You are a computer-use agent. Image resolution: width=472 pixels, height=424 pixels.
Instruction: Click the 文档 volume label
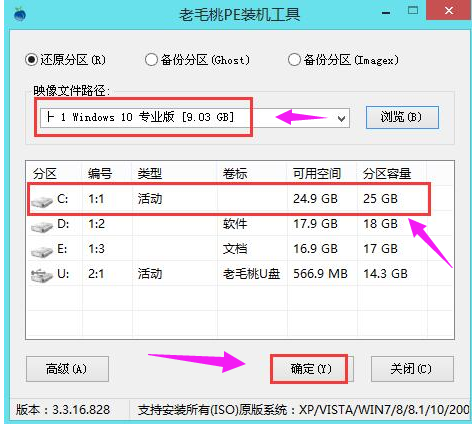(x=235, y=249)
